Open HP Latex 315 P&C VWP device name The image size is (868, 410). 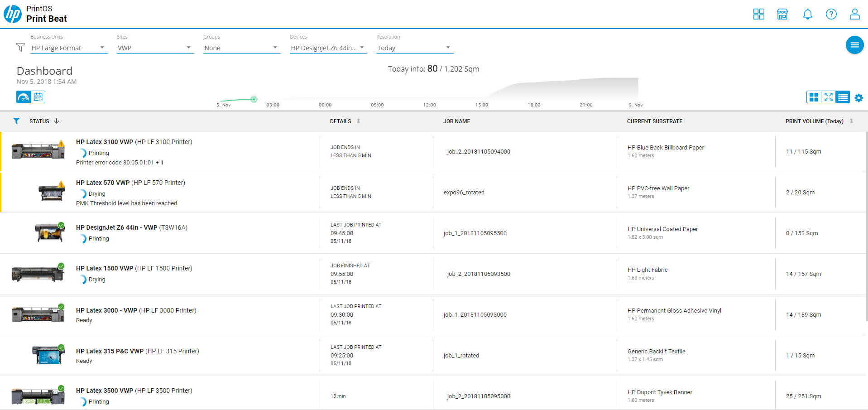tap(110, 351)
